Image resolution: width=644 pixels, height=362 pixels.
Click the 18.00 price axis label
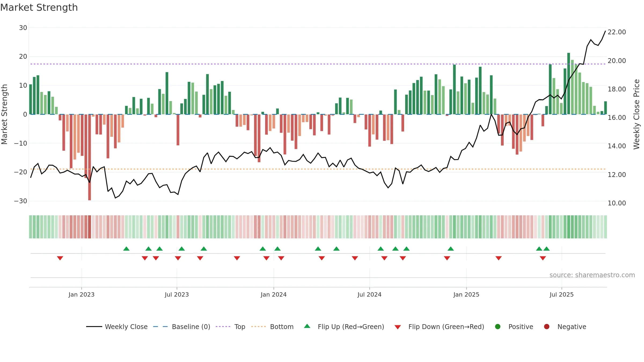(617, 89)
